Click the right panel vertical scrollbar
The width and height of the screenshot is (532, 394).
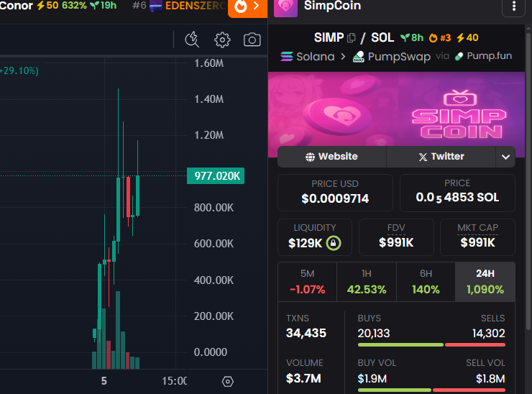tap(528, 182)
